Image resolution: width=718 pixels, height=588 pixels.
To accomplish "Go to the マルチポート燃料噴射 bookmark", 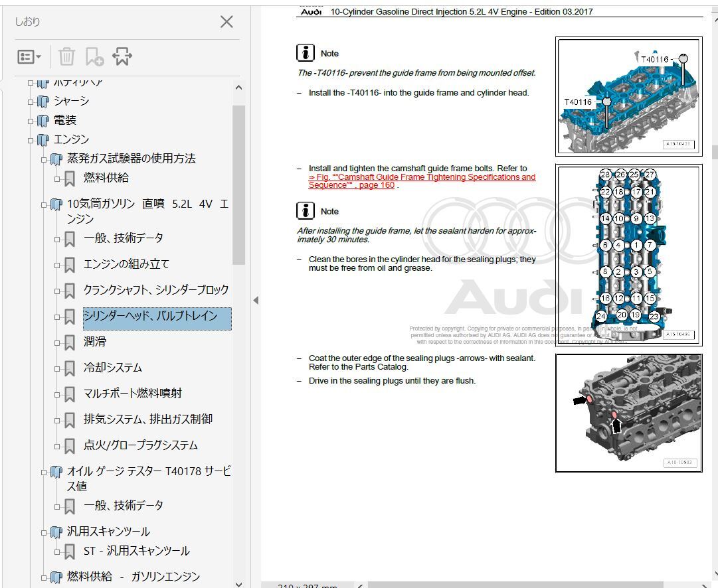I will tap(133, 393).
